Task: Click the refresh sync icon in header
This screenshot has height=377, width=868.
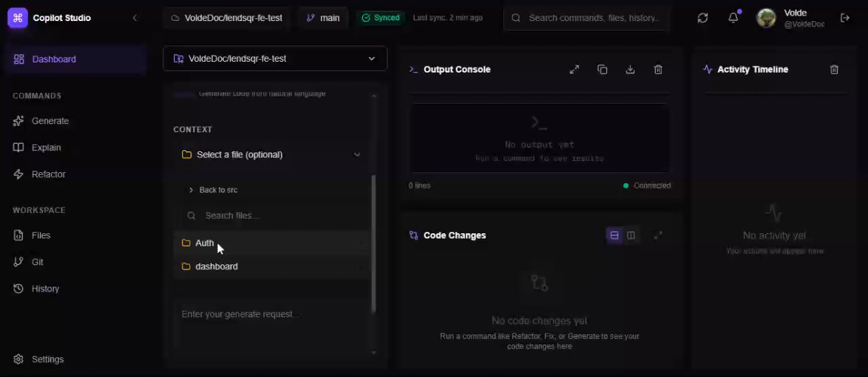Action: click(x=703, y=18)
